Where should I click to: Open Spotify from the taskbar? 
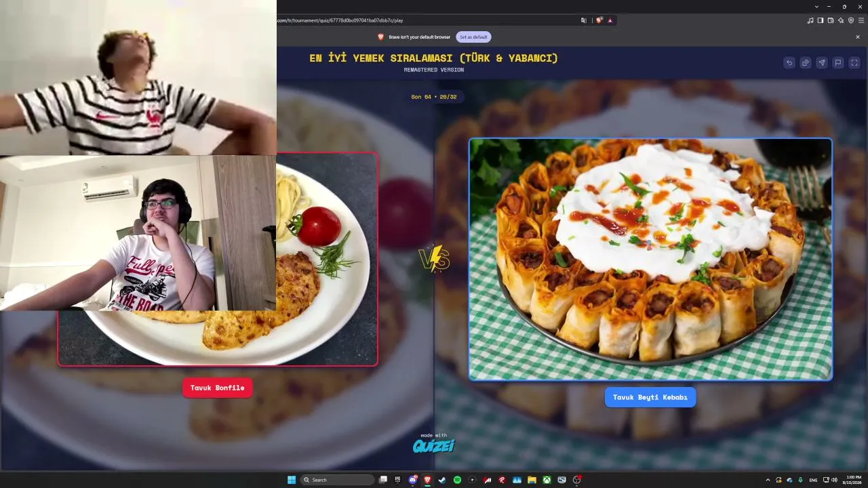(x=457, y=480)
